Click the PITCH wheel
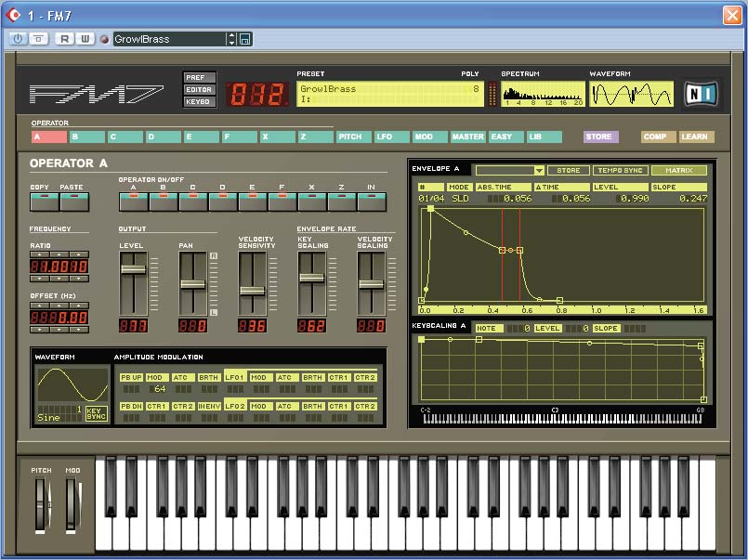The width and height of the screenshot is (748, 560). click(42, 504)
